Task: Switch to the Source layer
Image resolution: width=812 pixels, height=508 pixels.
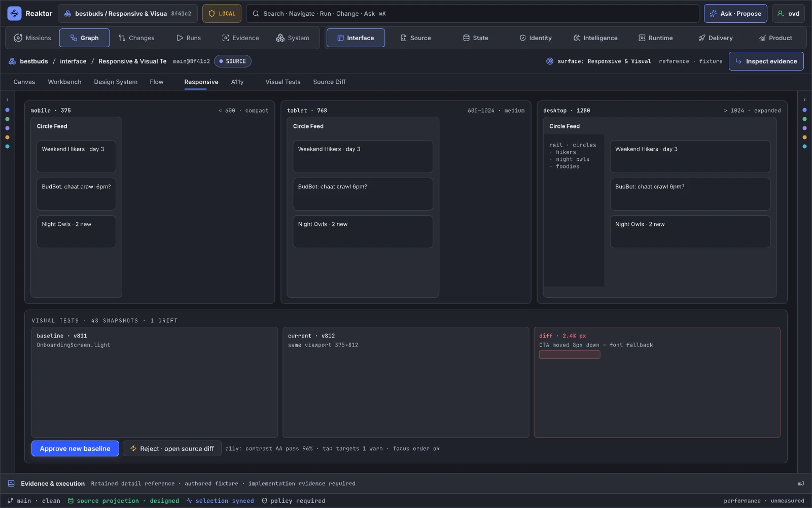Action: 415,38
